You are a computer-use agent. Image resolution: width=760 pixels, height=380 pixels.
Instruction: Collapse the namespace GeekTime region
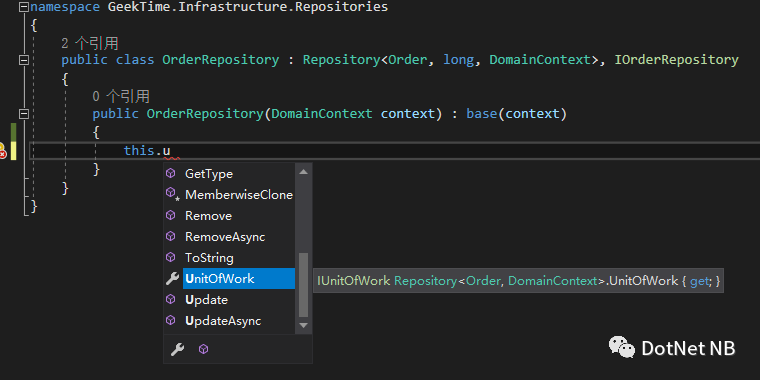point(24,7)
